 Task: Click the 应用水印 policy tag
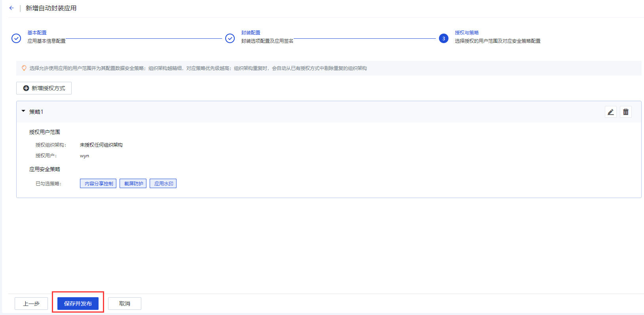pyautogui.click(x=163, y=183)
